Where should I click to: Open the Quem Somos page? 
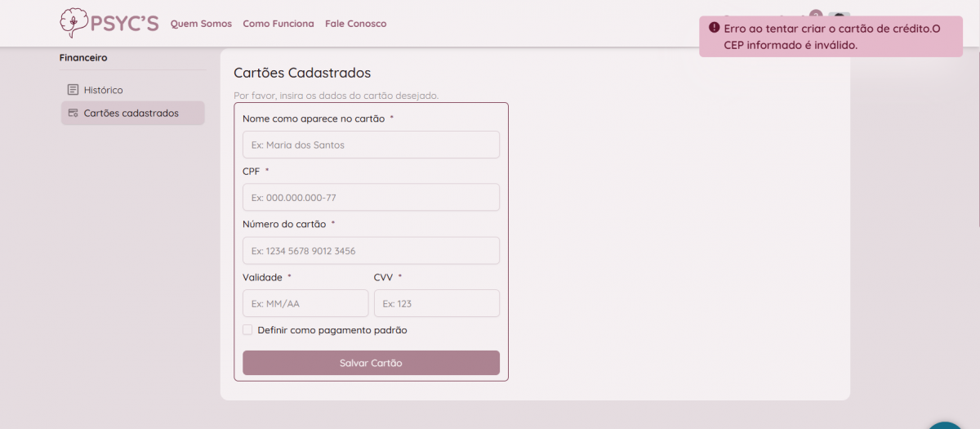[201, 24]
